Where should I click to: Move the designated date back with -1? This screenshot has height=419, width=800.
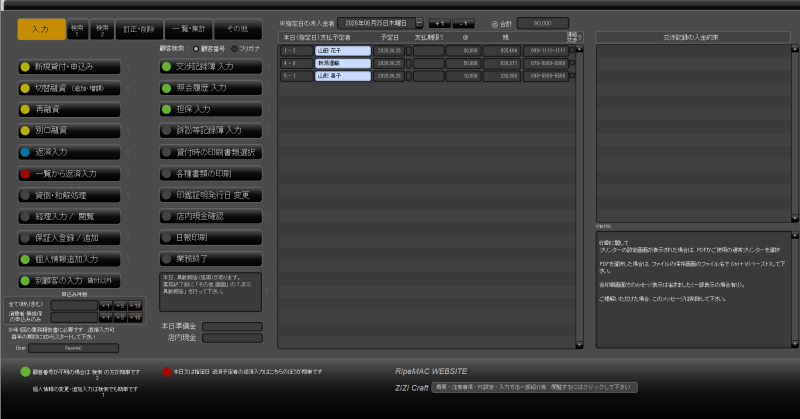point(463,24)
